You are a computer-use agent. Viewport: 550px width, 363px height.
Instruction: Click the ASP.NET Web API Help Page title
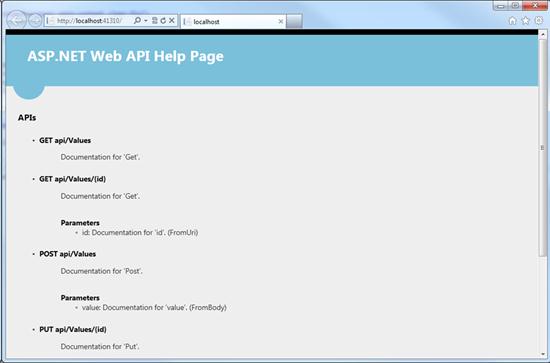pyautogui.click(x=125, y=56)
